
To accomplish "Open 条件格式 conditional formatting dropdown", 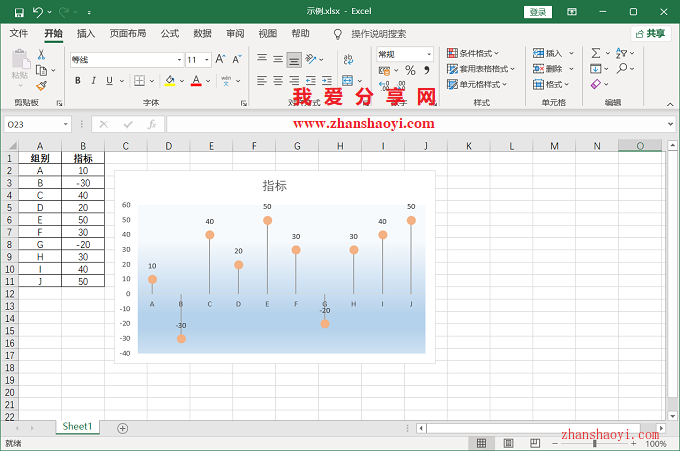I will click(473, 53).
